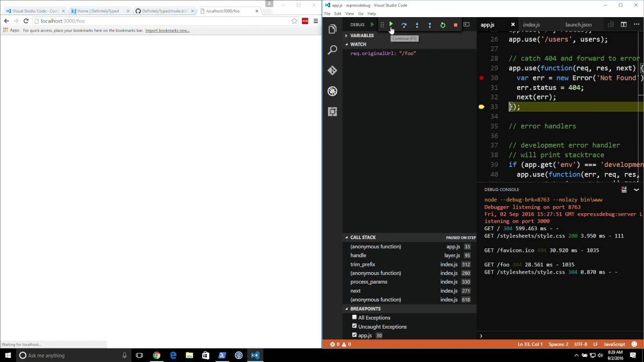This screenshot has height=362, width=644.
Task: Click the green Restart debug icon
Action: 443,25
